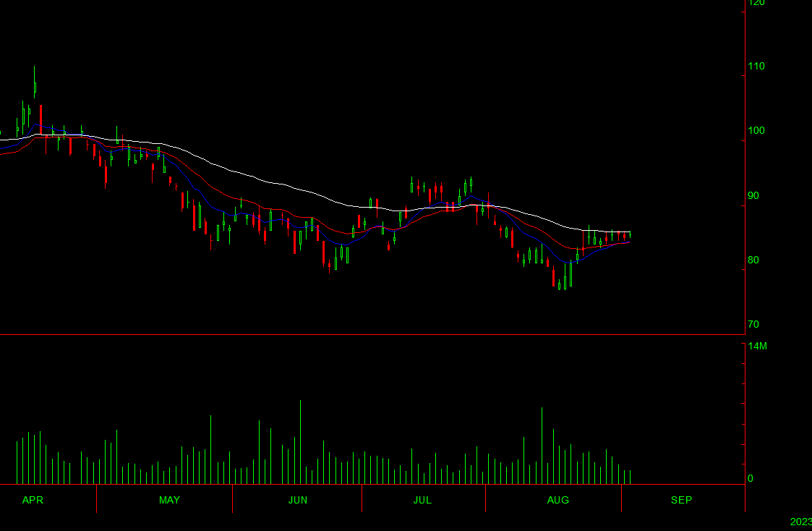Click the 90 price axis label
The width and height of the screenshot is (812, 531).
(753, 195)
